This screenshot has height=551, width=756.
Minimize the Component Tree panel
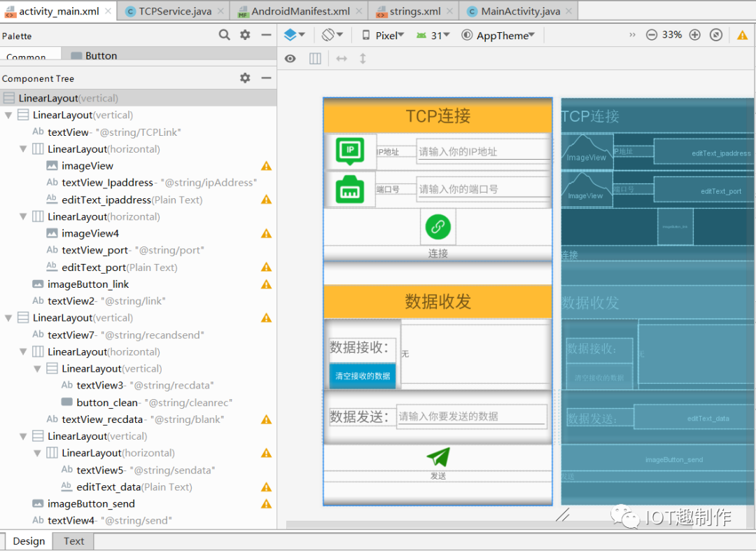click(x=266, y=78)
